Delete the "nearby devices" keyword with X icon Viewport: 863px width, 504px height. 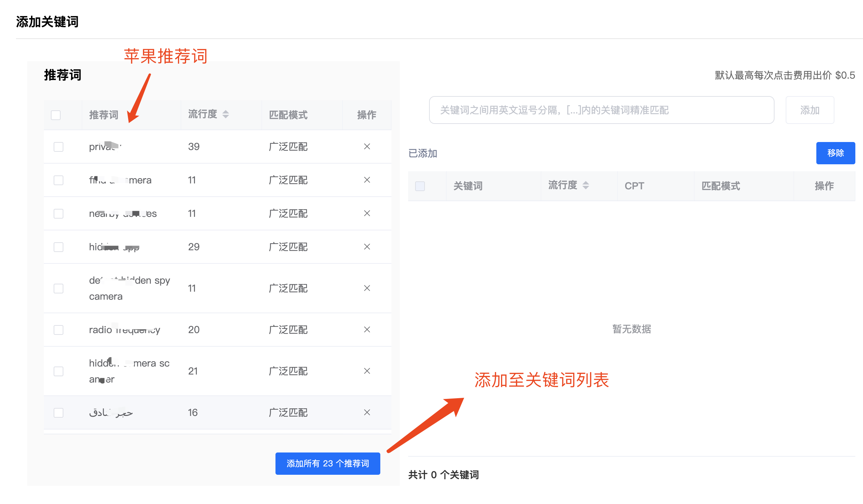coord(367,213)
